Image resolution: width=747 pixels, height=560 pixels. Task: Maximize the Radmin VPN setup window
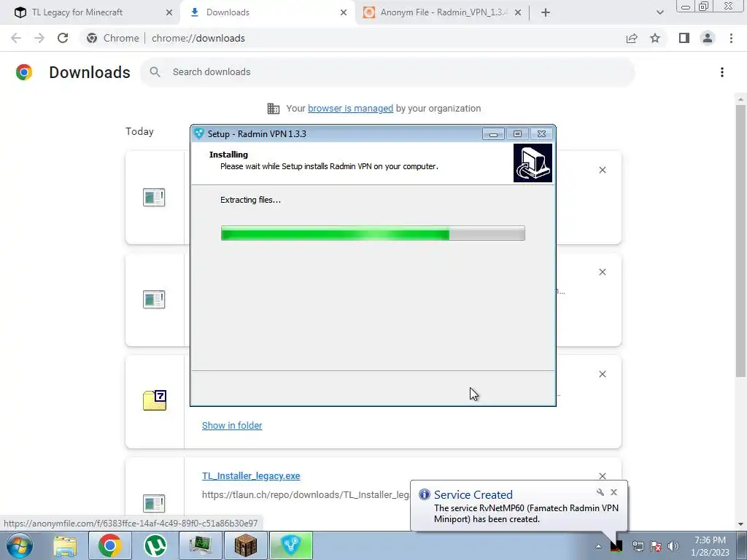click(x=517, y=134)
